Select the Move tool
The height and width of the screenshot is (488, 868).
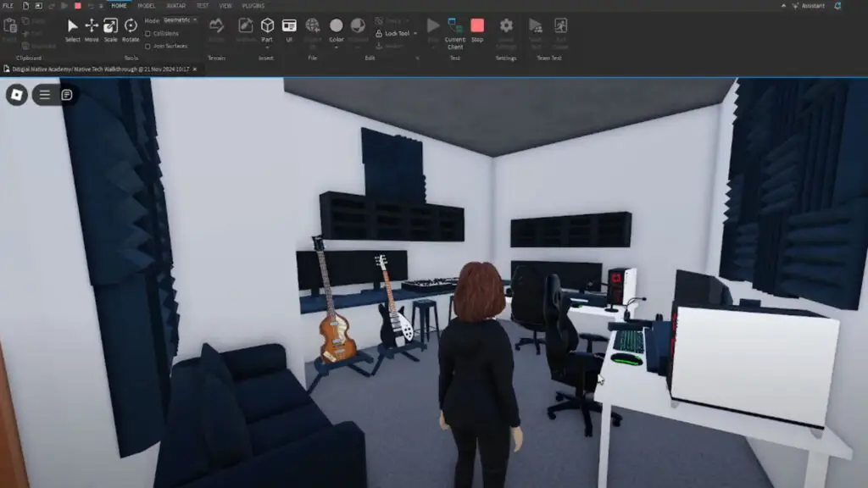(x=92, y=29)
